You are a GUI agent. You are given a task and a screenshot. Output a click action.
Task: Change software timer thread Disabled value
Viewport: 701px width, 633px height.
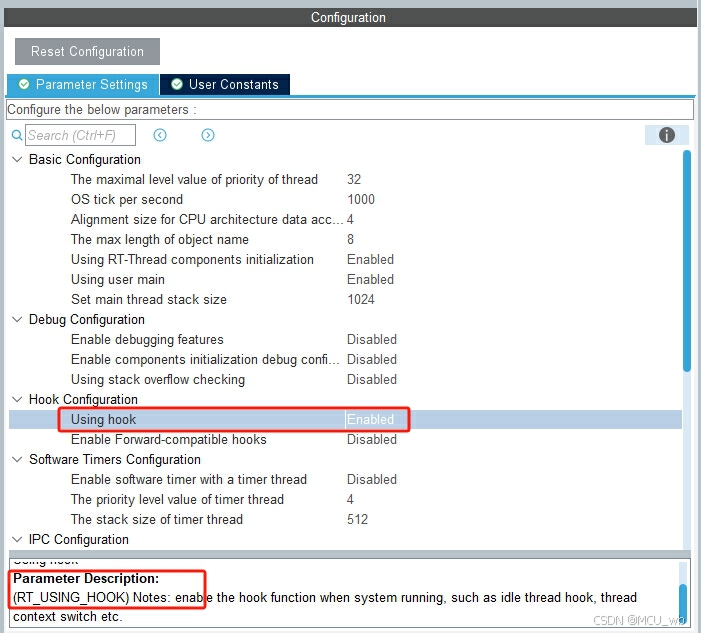[x=372, y=480]
